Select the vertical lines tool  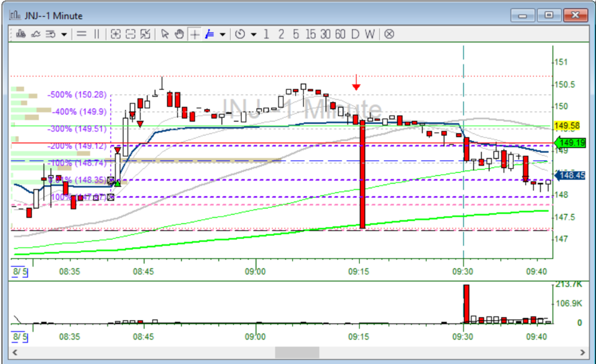[x=97, y=34]
